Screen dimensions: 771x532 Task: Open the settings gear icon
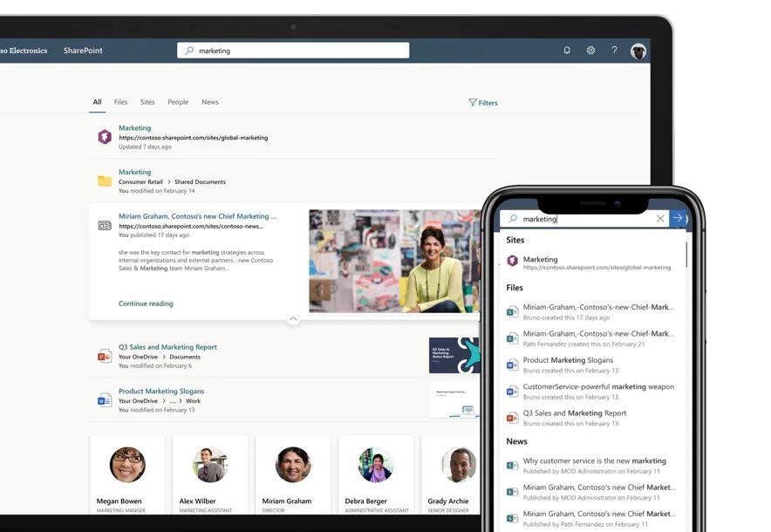point(590,51)
